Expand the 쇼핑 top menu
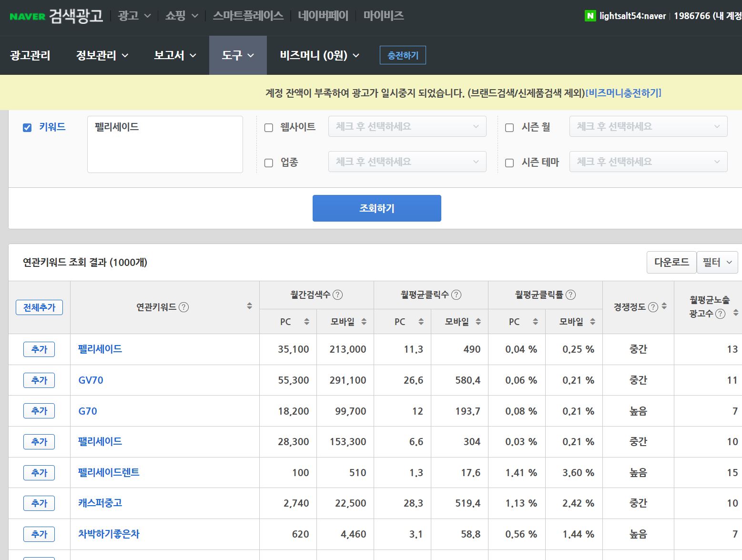 pyautogui.click(x=181, y=16)
